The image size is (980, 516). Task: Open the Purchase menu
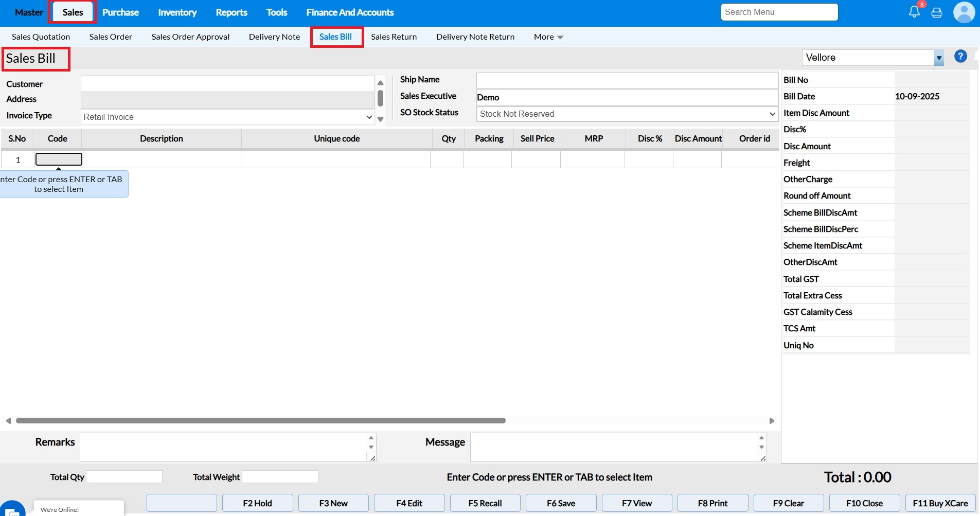click(120, 12)
